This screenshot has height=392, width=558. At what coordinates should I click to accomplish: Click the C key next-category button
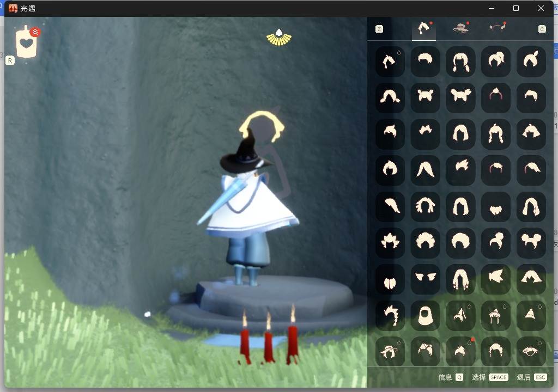pos(542,29)
